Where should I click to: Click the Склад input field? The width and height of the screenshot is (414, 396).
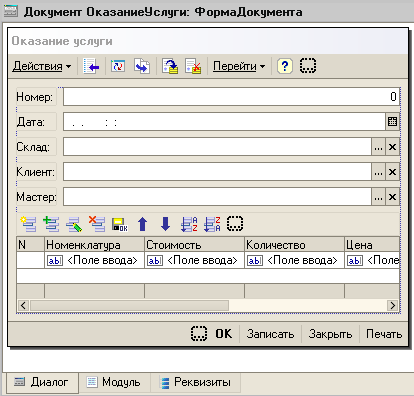[x=217, y=147]
